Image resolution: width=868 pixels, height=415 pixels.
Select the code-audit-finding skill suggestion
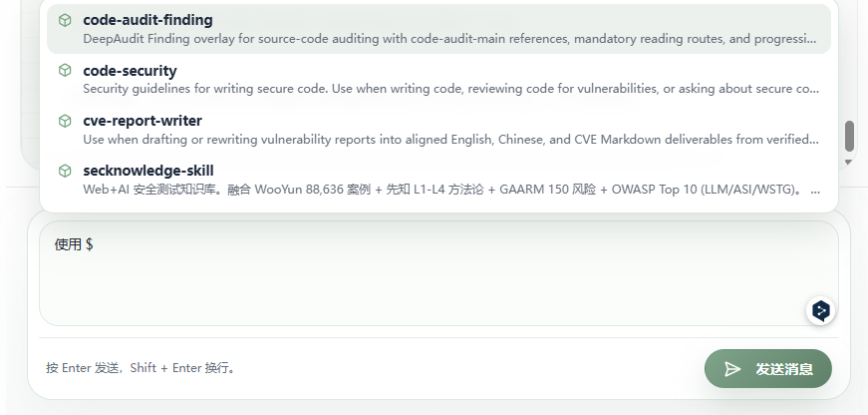(438, 29)
